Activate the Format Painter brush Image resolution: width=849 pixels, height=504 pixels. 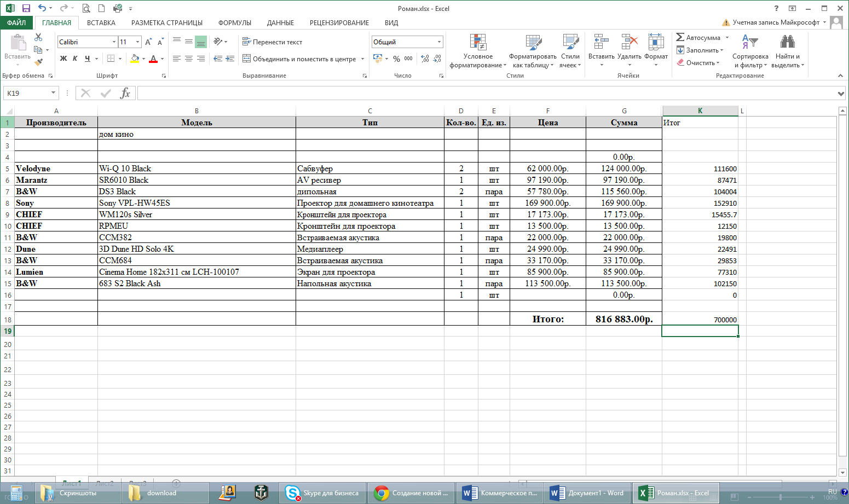tap(38, 62)
